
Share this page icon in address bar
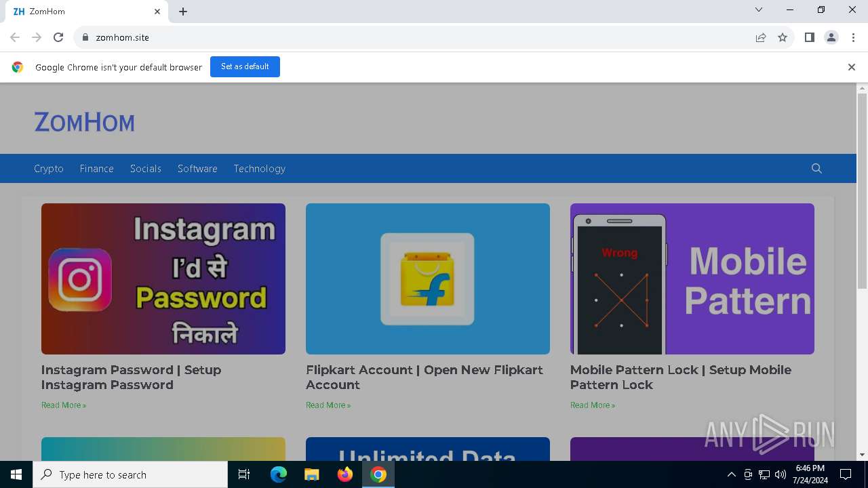click(x=761, y=37)
